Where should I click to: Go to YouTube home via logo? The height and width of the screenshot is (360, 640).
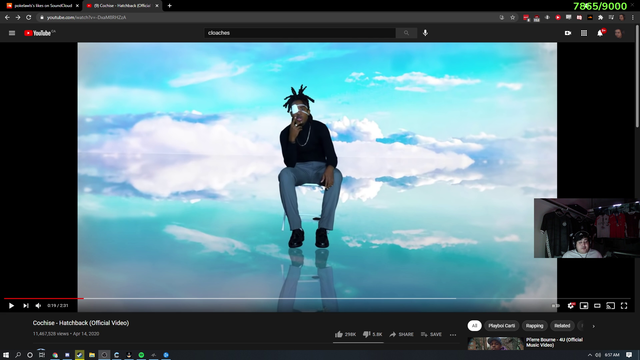pos(39,33)
